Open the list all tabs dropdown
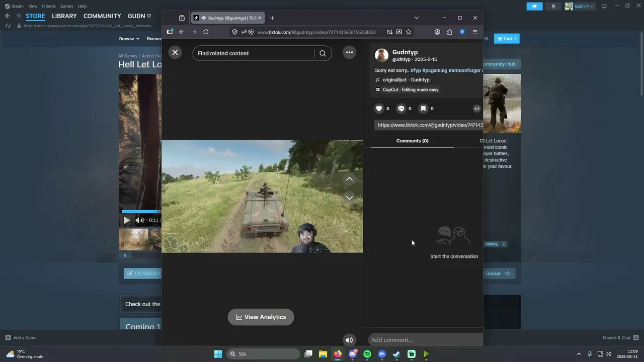The image size is (644, 362). [416, 18]
